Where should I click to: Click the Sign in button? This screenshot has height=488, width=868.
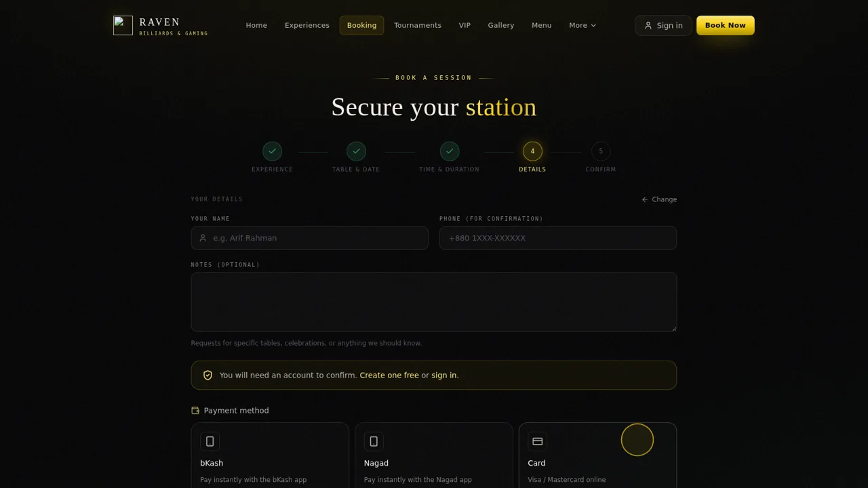663,26
